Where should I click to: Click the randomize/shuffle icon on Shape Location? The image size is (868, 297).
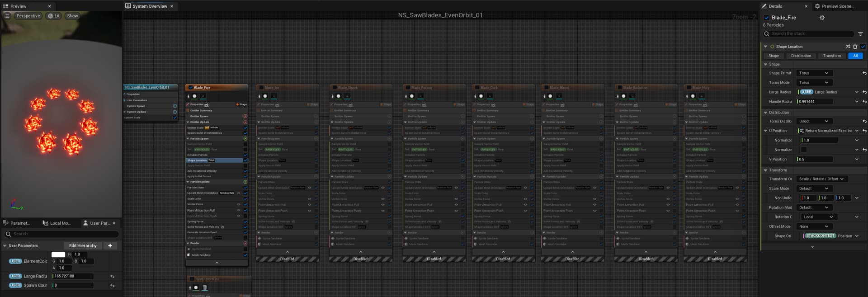coord(848,47)
